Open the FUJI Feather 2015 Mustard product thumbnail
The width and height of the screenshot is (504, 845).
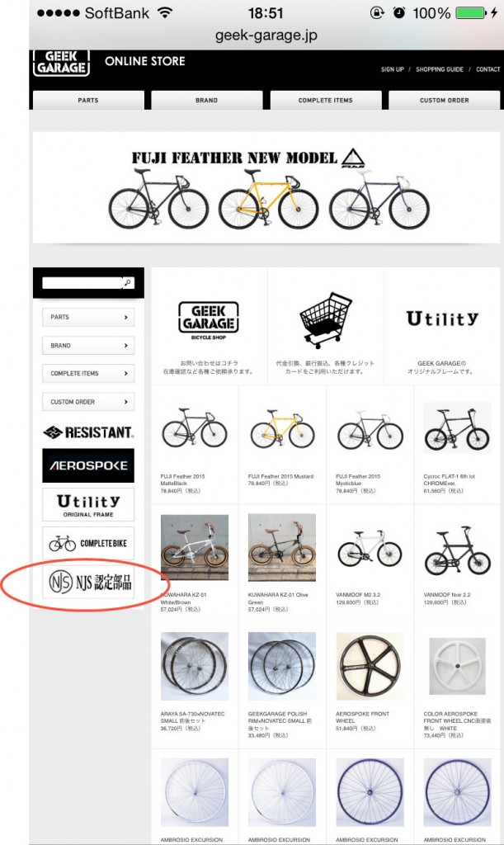pos(281,429)
